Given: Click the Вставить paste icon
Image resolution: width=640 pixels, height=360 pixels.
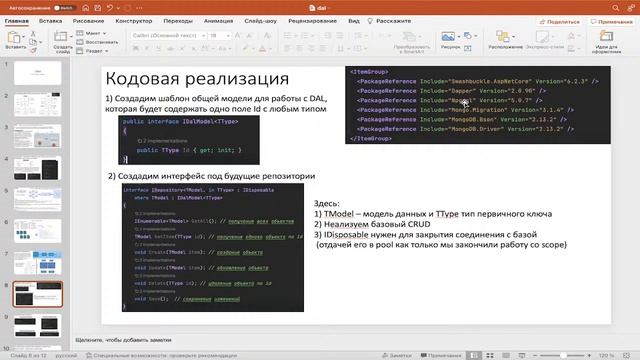Looking at the screenshot, I should tap(14, 38).
